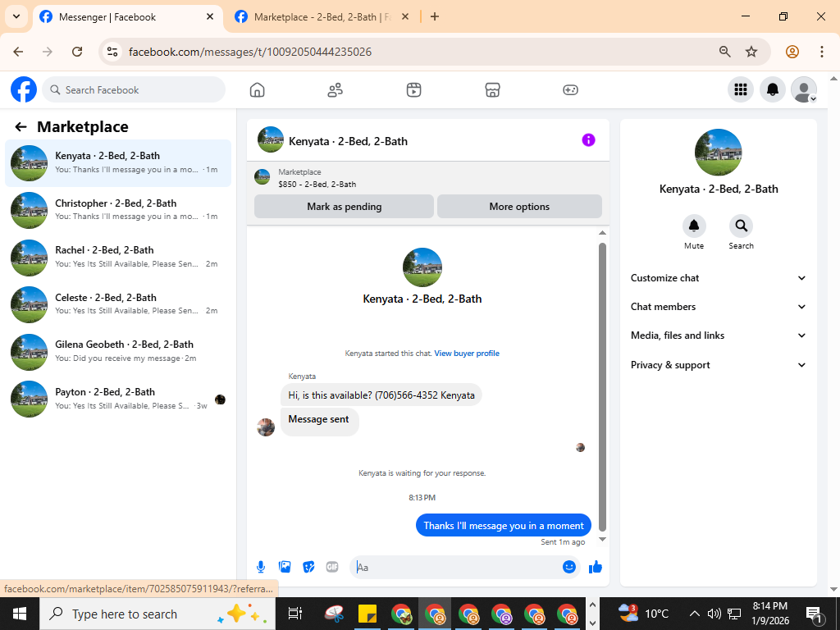Open Payton conversation in chat list
The height and width of the screenshot is (630, 840).
pos(118,399)
